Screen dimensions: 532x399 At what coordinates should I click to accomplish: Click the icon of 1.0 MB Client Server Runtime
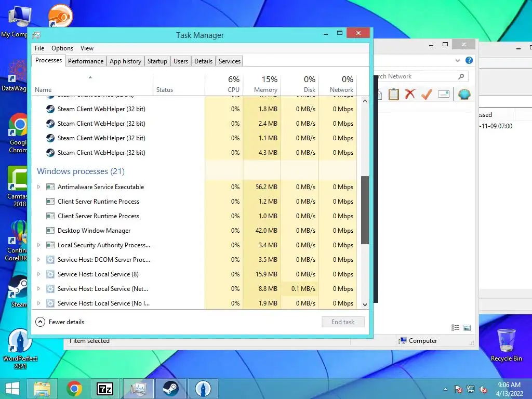pyautogui.click(x=50, y=216)
